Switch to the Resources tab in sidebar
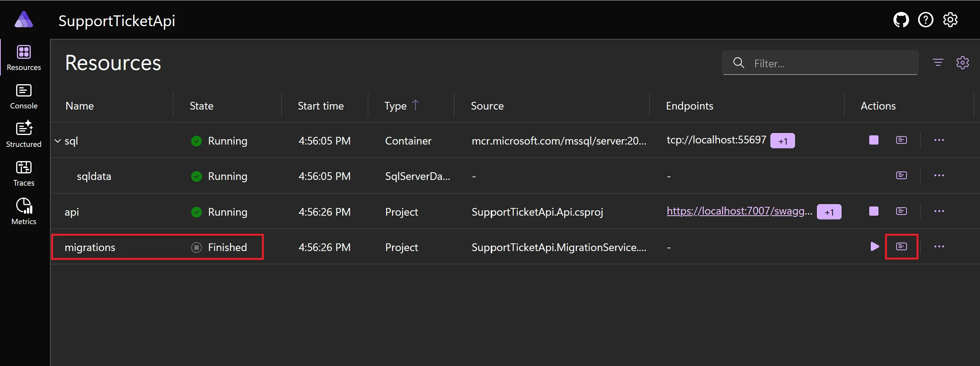The width and height of the screenshot is (980, 366). pyautogui.click(x=23, y=57)
